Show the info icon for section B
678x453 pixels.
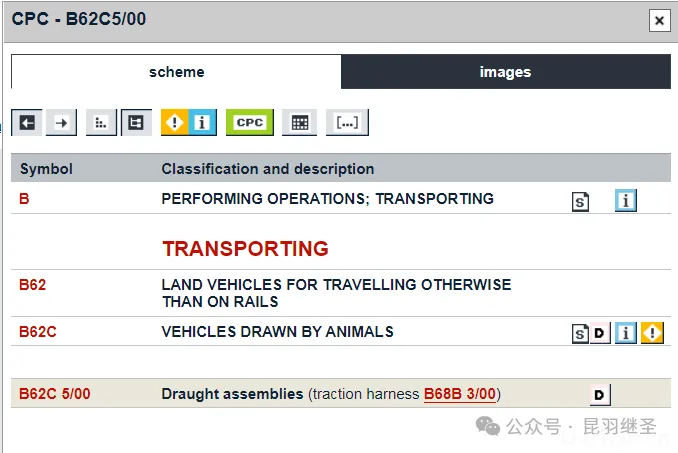click(626, 200)
